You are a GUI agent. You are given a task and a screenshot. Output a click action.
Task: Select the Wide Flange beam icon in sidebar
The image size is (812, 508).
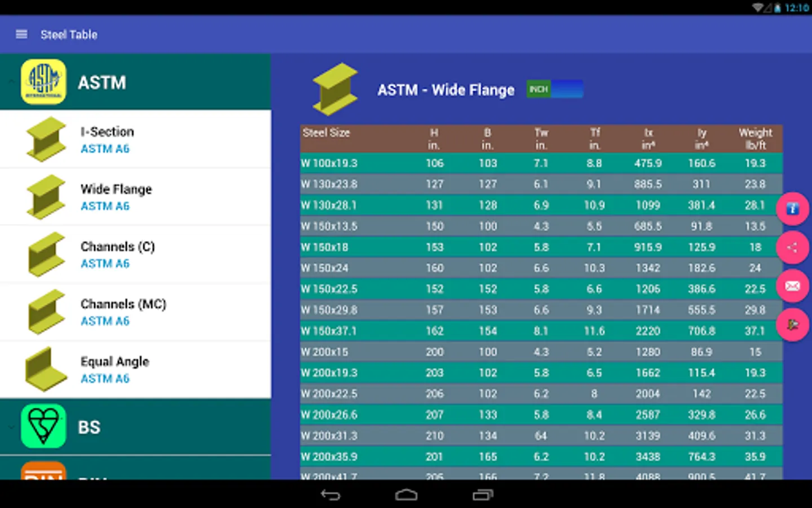pos(46,197)
